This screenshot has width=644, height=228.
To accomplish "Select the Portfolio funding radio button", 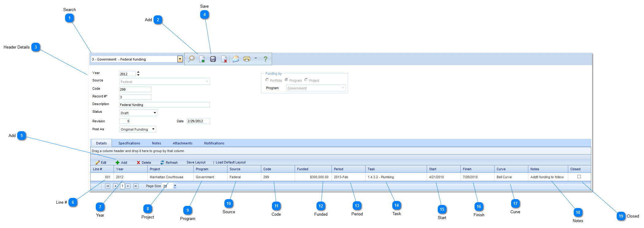I will 267,80.
